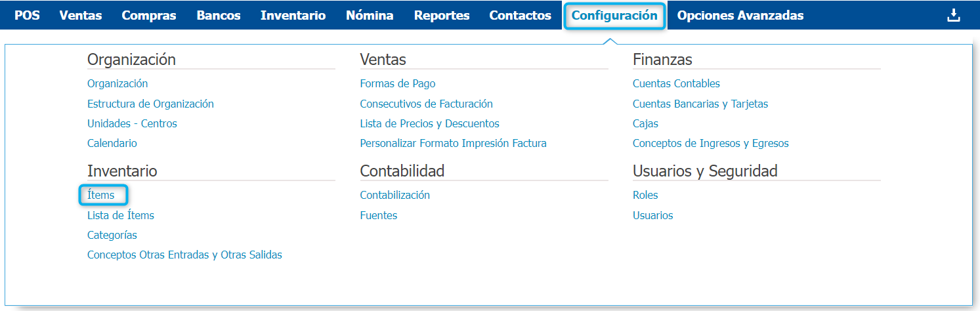
Task: Open Personalizar Formato Impresión Factura
Action: pos(453,143)
